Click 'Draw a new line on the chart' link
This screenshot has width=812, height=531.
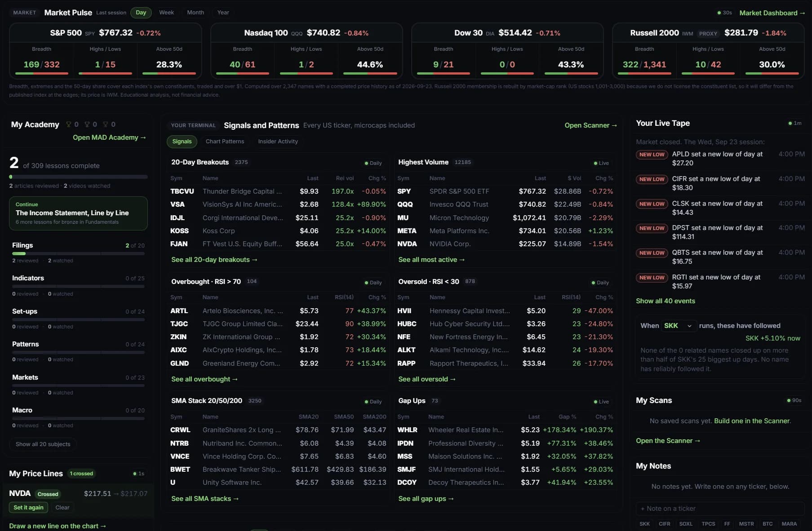[58, 526]
